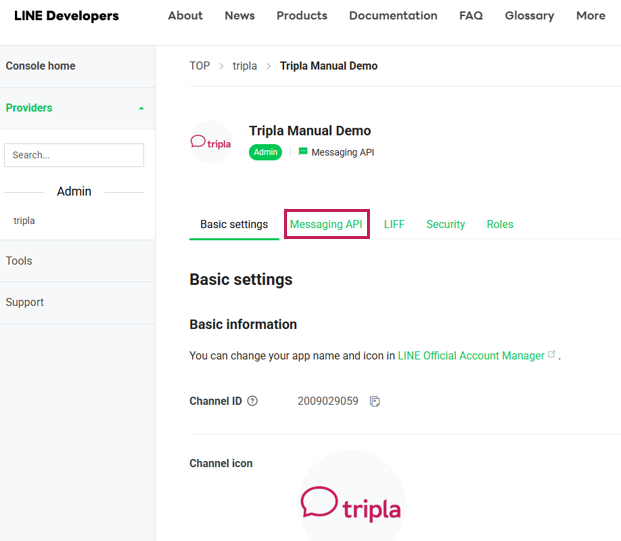Switch to the LIFF tab
Screen dimensions: 621x541
pyautogui.click(x=394, y=224)
